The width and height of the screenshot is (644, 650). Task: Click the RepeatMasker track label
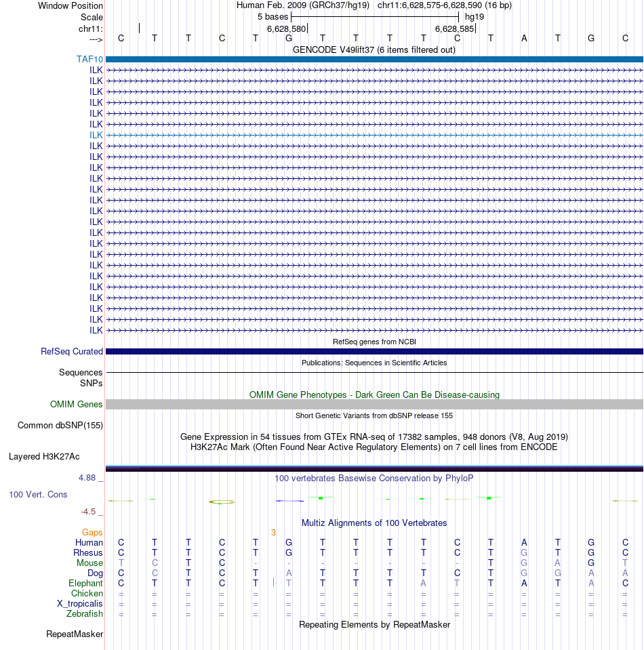75,634
